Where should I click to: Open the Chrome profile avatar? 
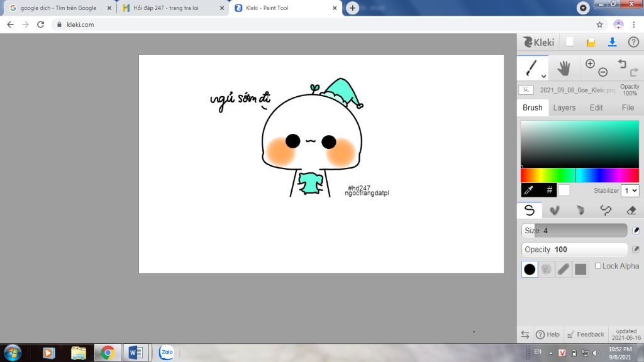[618, 25]
